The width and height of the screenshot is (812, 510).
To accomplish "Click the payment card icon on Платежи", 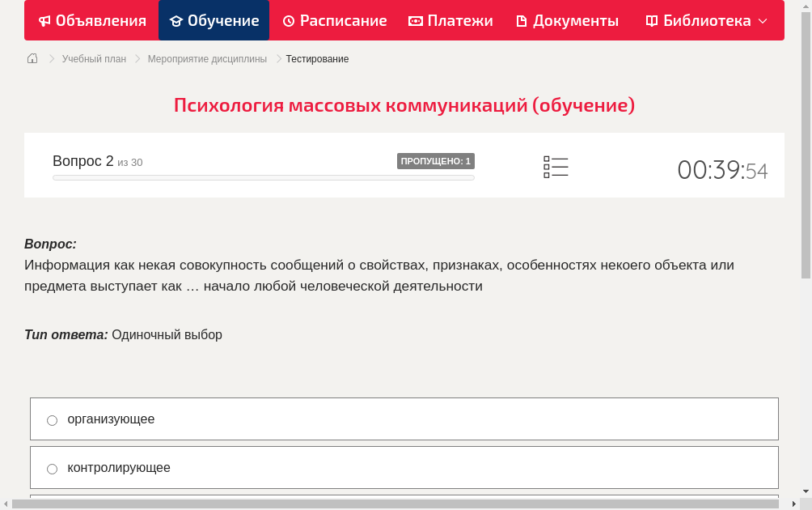I will (x=415, y=20).
